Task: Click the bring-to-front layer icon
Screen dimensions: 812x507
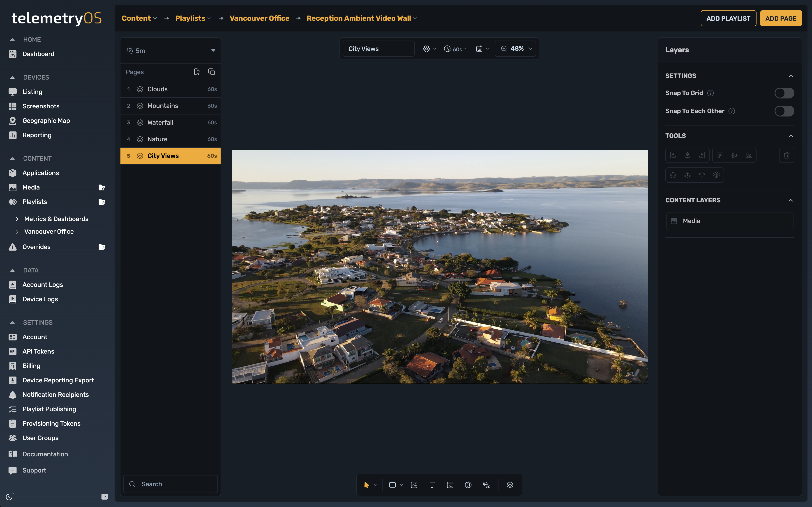Action: [x=674, y=175]
